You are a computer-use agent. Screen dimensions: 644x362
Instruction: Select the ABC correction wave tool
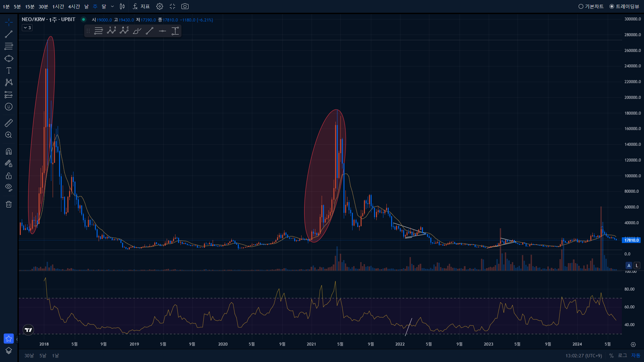(x=124, y=31)
